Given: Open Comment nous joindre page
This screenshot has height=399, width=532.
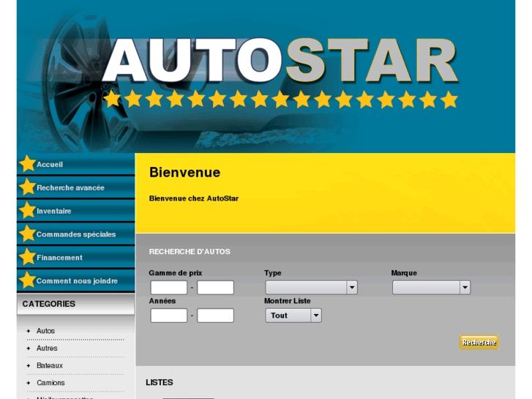Looking at the screenshot, I should 75,281.
